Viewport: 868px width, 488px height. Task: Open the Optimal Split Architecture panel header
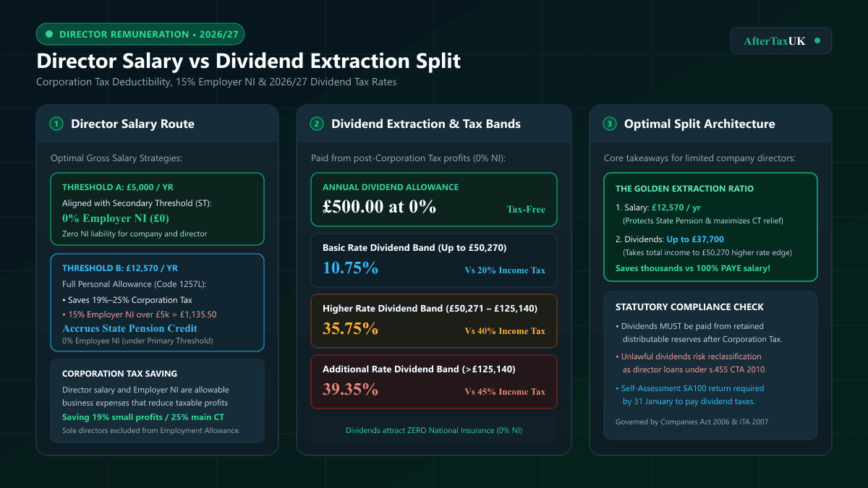click(710, 124)
